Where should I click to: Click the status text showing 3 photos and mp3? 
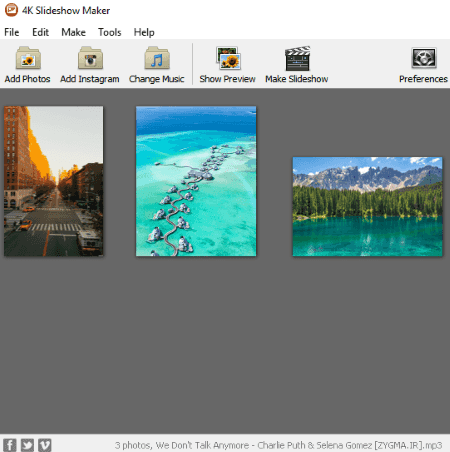tap(278, 445)
